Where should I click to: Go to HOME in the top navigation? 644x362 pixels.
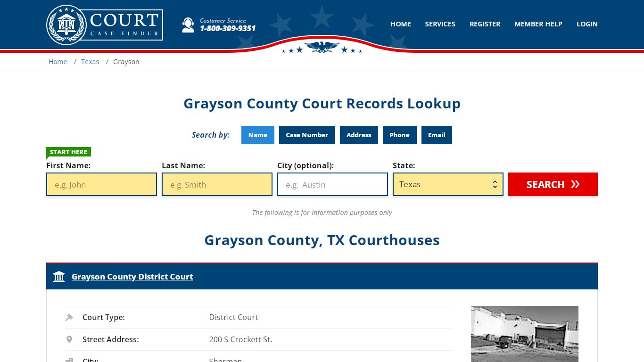click(401, 24)
